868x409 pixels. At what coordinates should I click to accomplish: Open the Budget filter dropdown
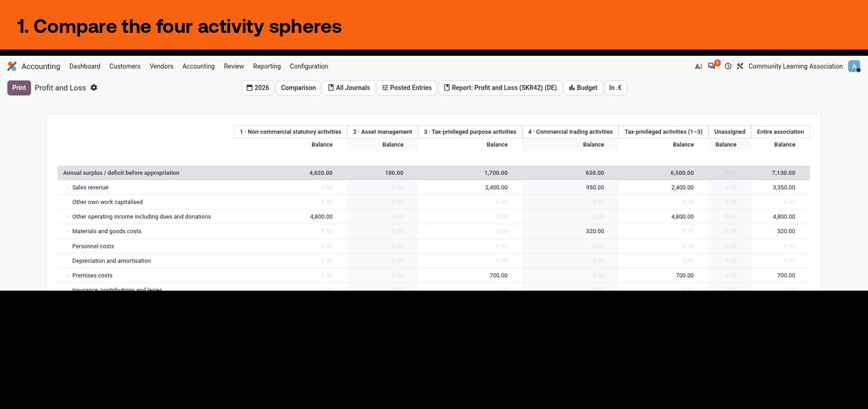point(583,88)
